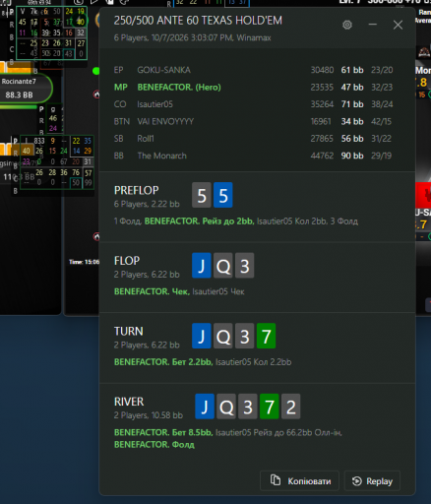This screenshot has height=504, width=431.
Task: Click the 3 card in Turn row
Action: pos(244,336)
